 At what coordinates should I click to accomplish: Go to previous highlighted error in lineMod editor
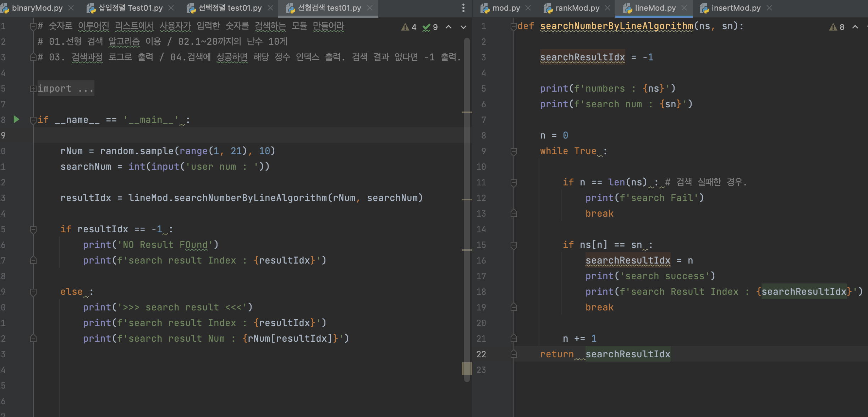click(855, 27)
